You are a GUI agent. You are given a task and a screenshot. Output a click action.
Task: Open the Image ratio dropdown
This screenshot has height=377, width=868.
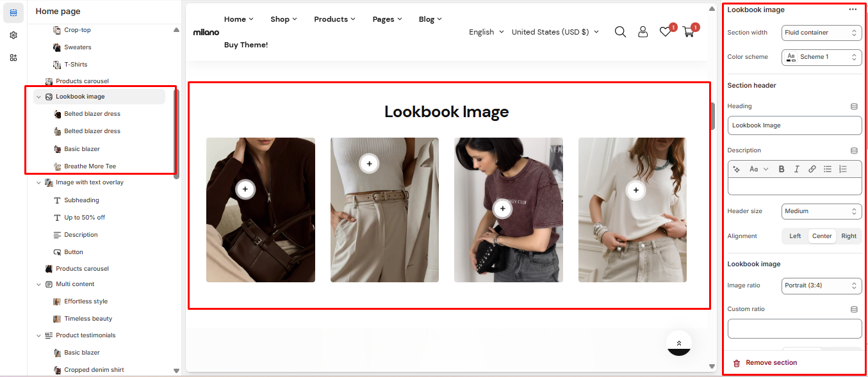click(821, 285)
